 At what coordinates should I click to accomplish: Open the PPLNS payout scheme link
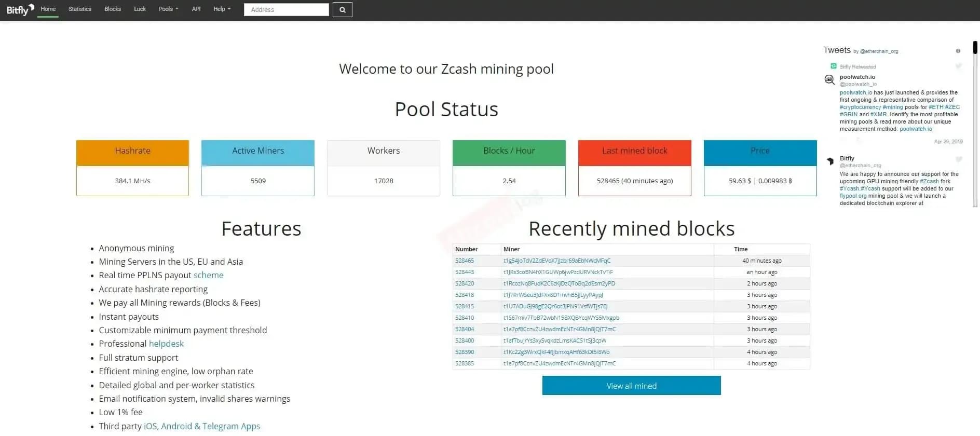point(209,275)
